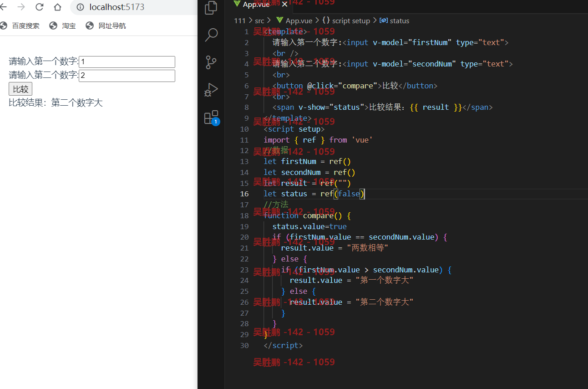Click the 111 breadcrumb folder
This screenshot has height=389, width=588.
239,21
